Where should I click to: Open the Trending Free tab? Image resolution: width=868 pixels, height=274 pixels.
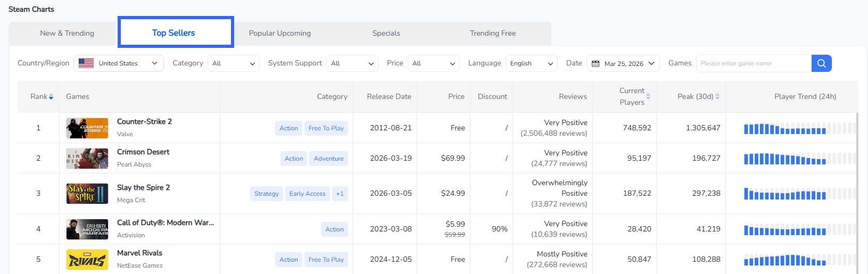point(493,33)
